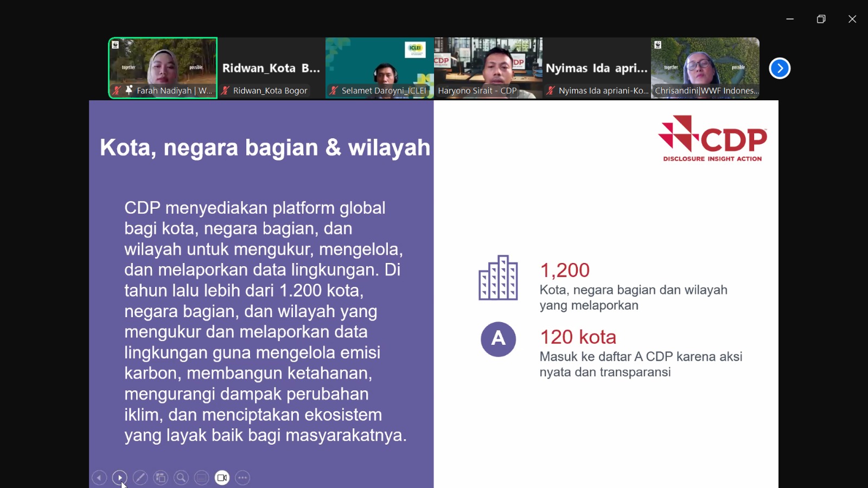Go to the previous slide arrow
Screen dimensions: 868x488
(x=99, y=478)
